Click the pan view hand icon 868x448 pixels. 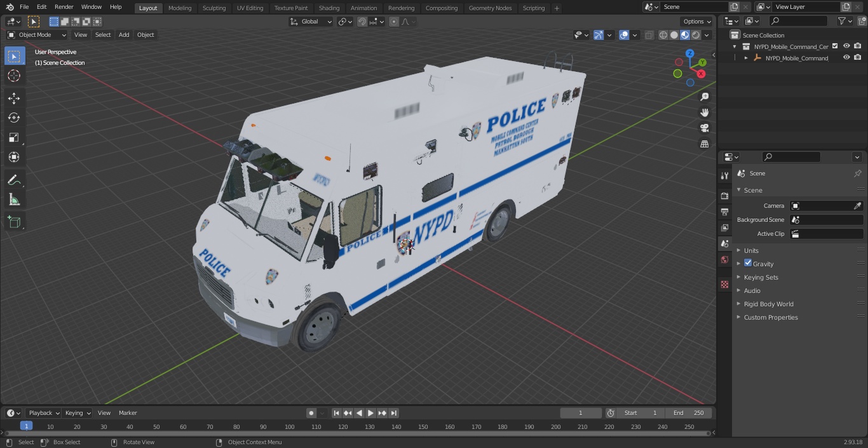705,112
